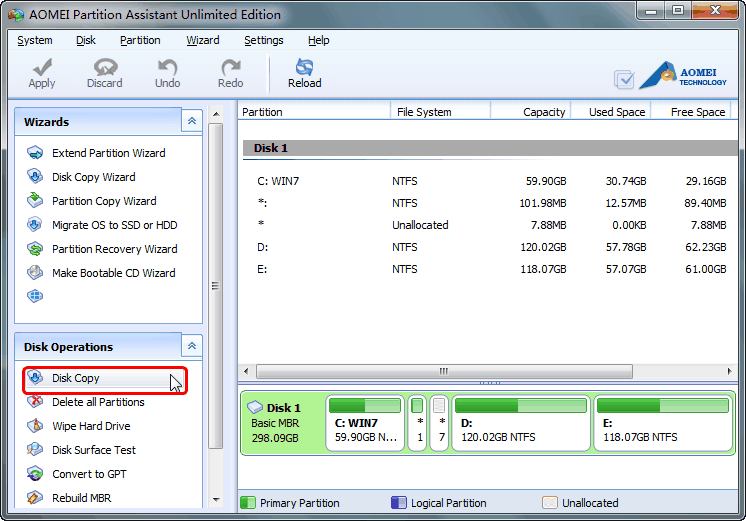746x521 pixels.
Task: Run Disk Surface Test
Action: point(94,450)
